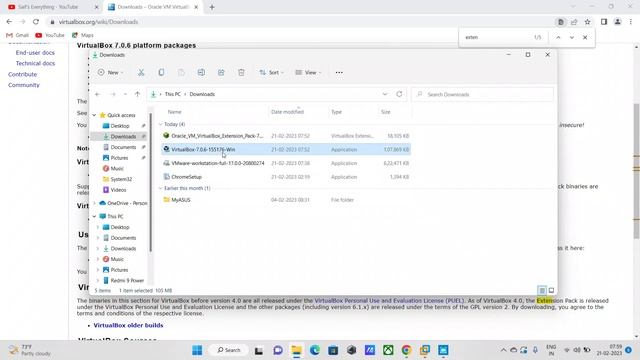
Task: Switch to Saif's Everything YouTube tab
Action: pos(53,7)
